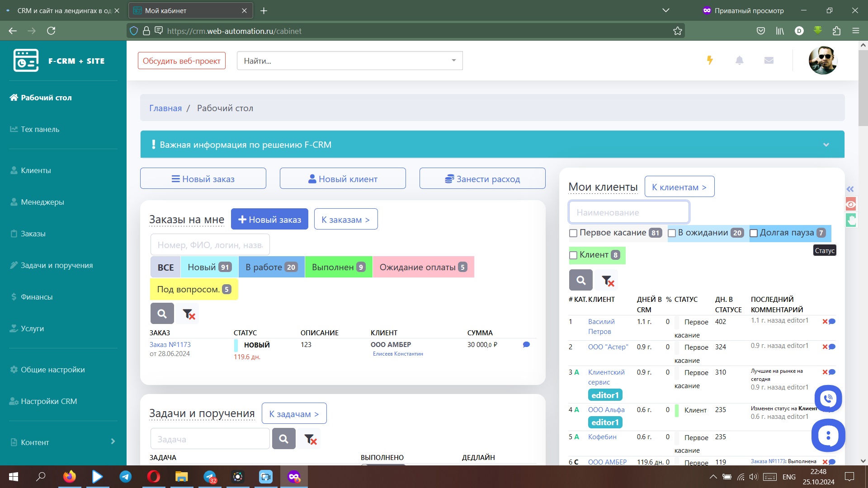
Task: Click the Наименование client search field
Action: pos(628,212)
